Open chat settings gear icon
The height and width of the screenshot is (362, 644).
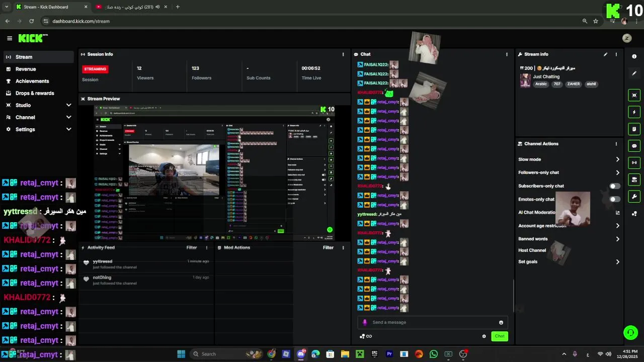[x=484, y=336]
